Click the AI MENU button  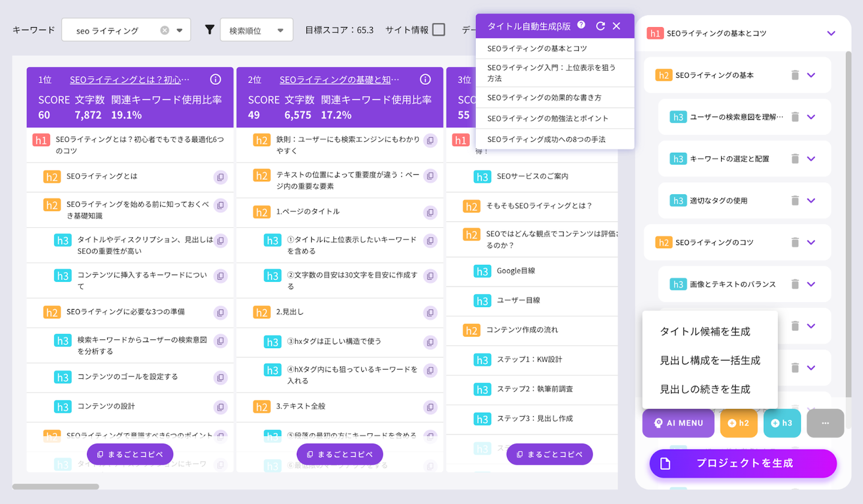(x=678, y=423)
